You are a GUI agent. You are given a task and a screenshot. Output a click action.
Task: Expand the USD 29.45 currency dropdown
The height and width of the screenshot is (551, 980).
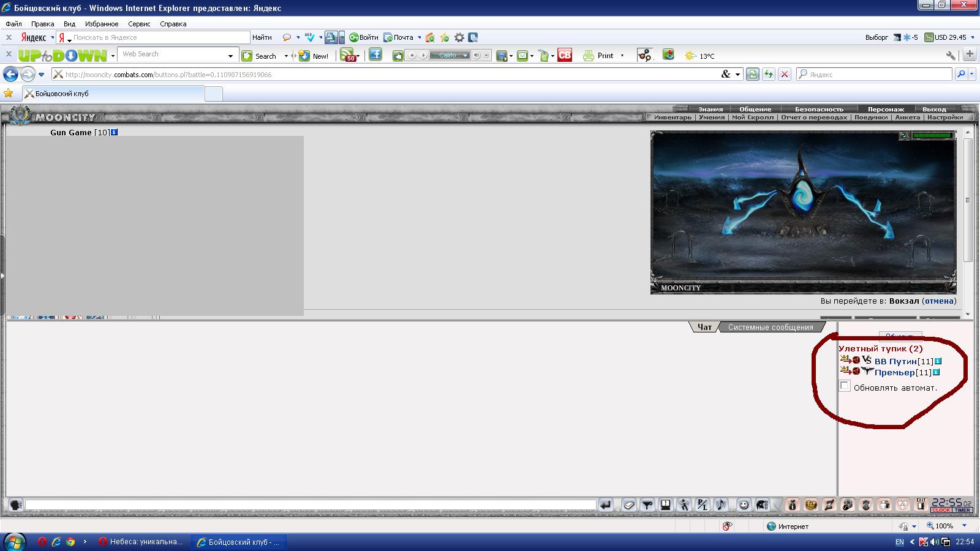pos(971,37)
